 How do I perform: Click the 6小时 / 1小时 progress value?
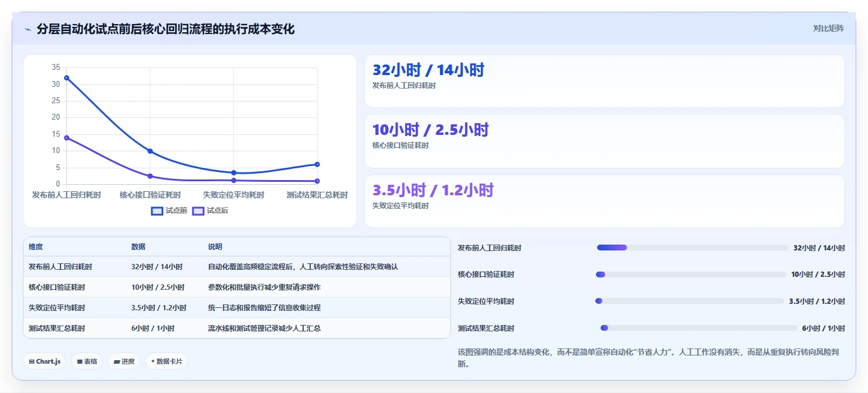[x=823, y=328]
